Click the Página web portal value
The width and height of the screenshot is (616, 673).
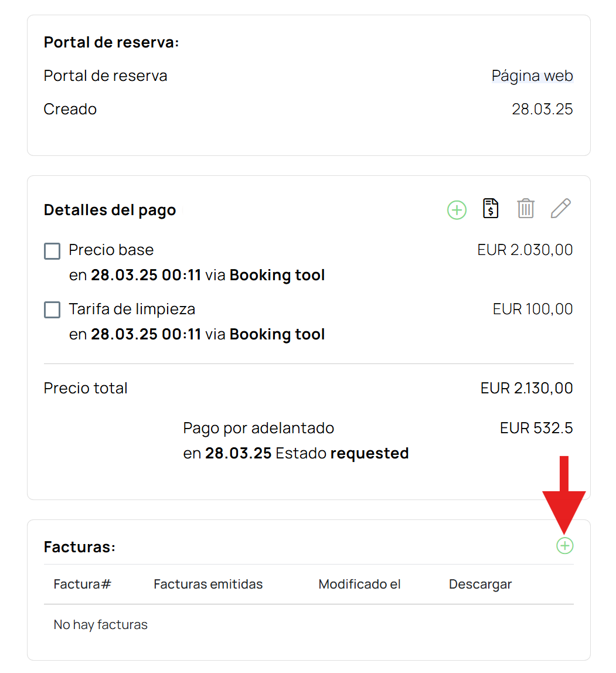532,76
